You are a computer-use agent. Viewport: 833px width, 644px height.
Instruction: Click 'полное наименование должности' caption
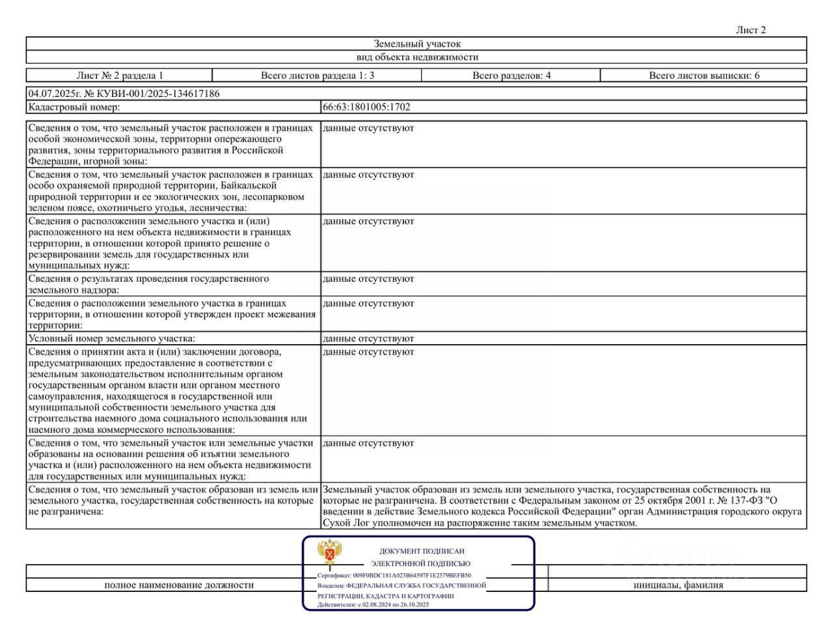click(179, 585)
